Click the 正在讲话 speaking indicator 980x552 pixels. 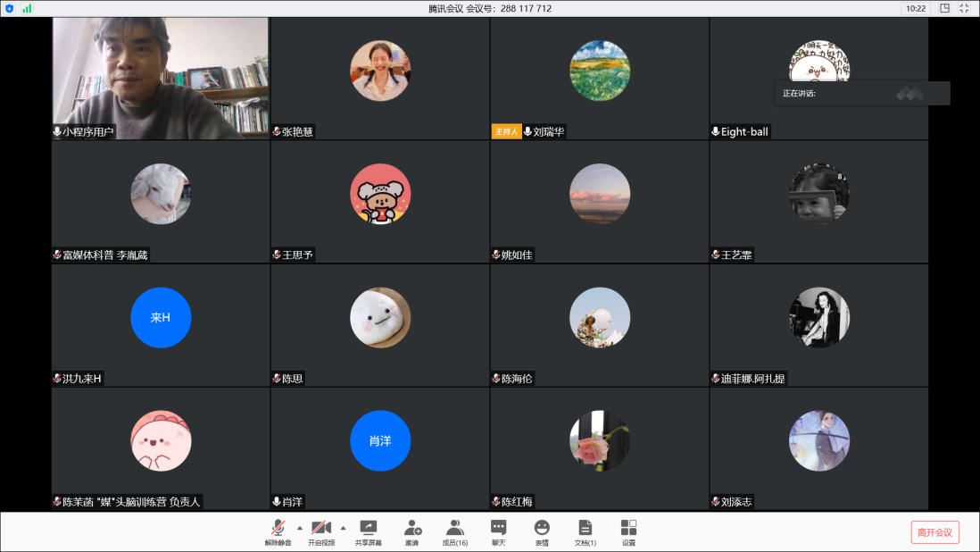coord(861,93)
